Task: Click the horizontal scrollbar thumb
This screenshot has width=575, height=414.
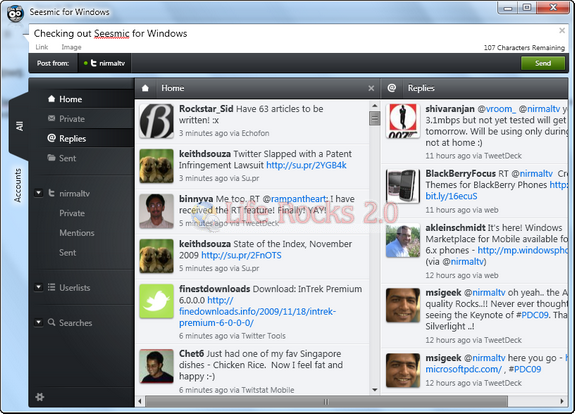Action: pyautogui.click(x=326, y=401)
